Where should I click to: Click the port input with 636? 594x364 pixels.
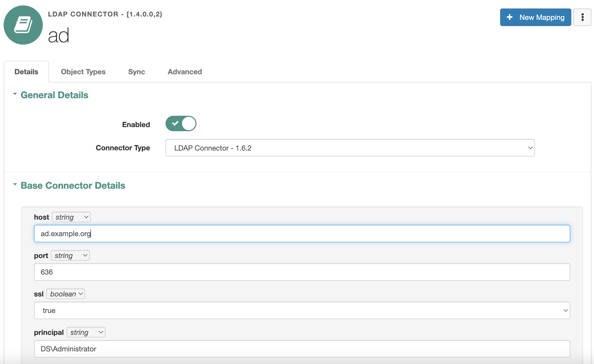pyautogui.click(x=302, y=272)
